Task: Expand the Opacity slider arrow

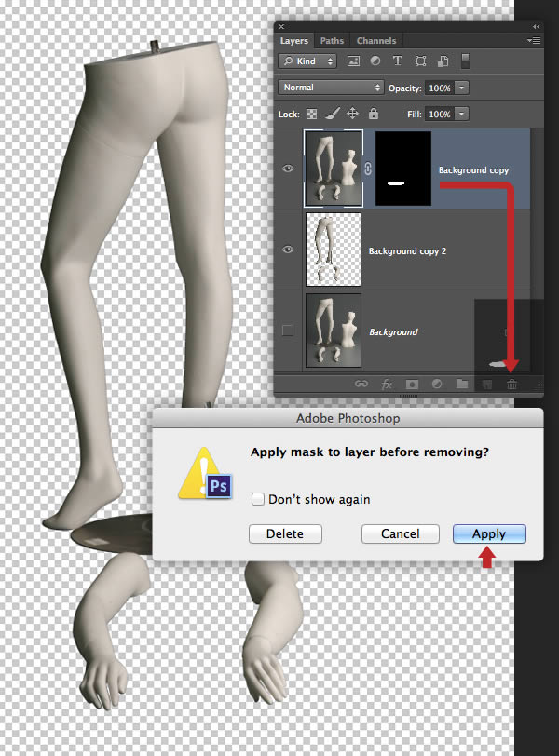Action: [x=462, y=88]
